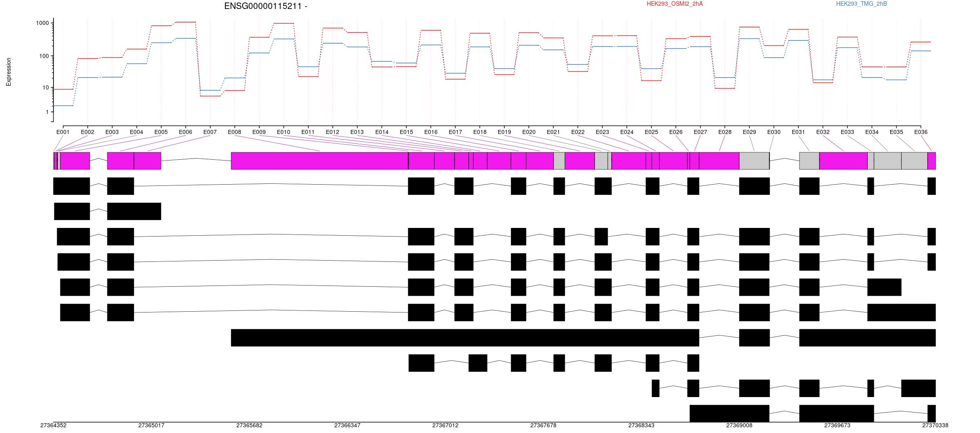Viewport: 980px width, 433px height.
Task: Click the exon label E006
Action: 185,132
